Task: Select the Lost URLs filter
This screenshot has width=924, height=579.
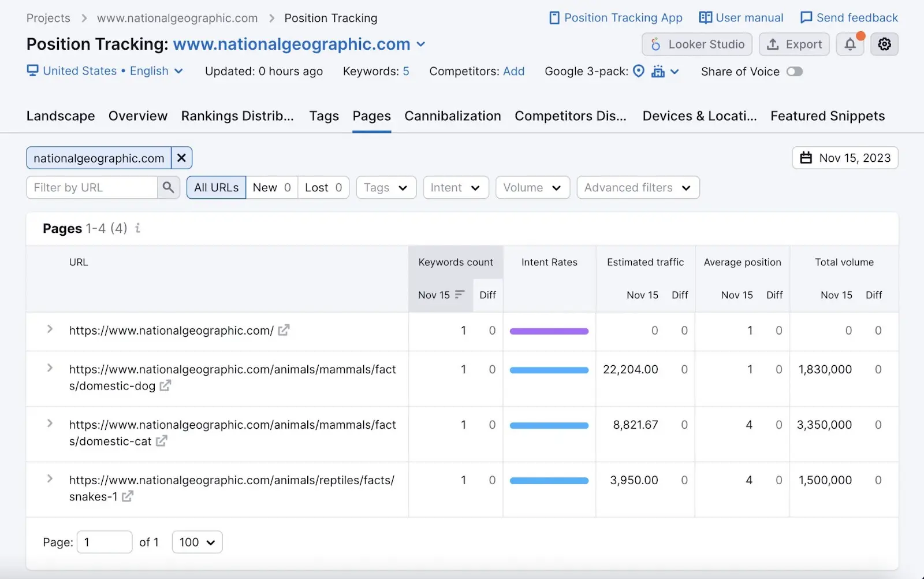Action: pos(323,187)
